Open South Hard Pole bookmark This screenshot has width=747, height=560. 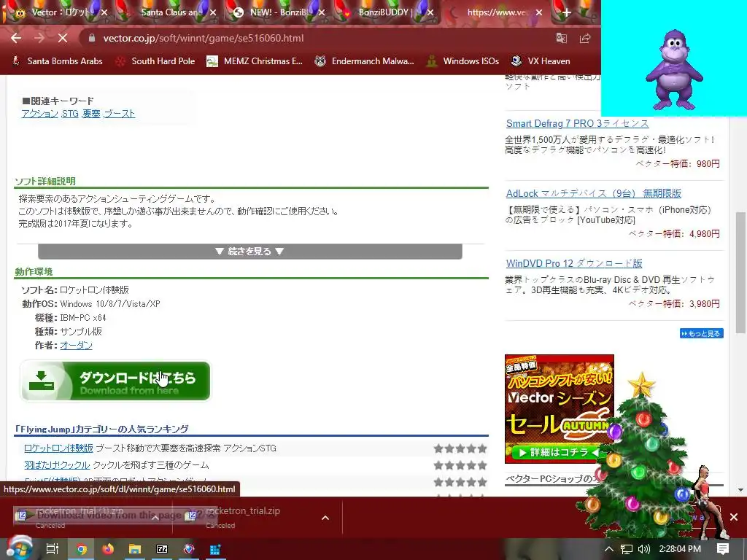(156, 61)
